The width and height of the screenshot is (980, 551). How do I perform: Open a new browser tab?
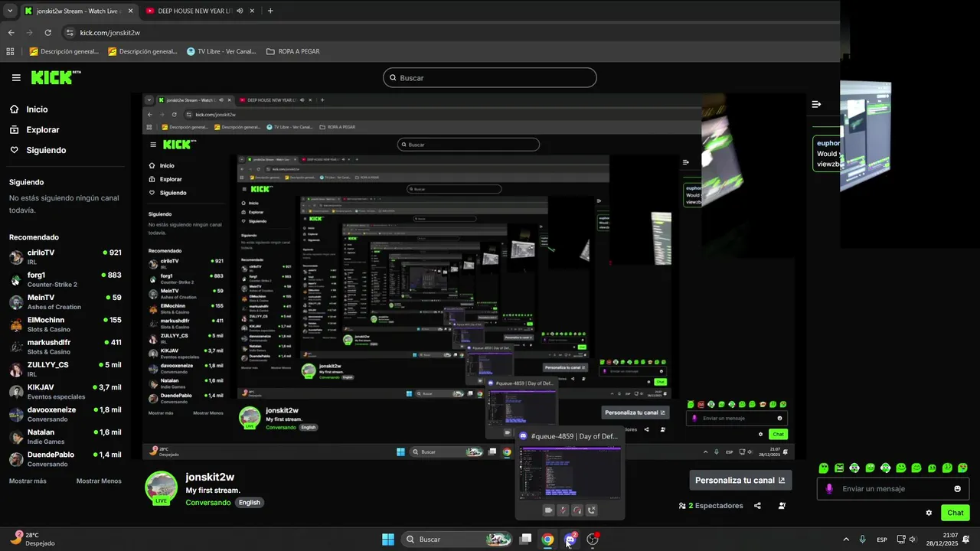click(270, 11)
